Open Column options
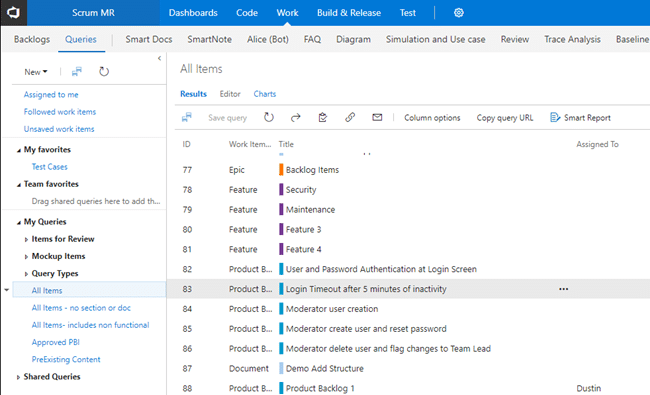This screenshot has width=650, height=395. click(x=432, y=118)
